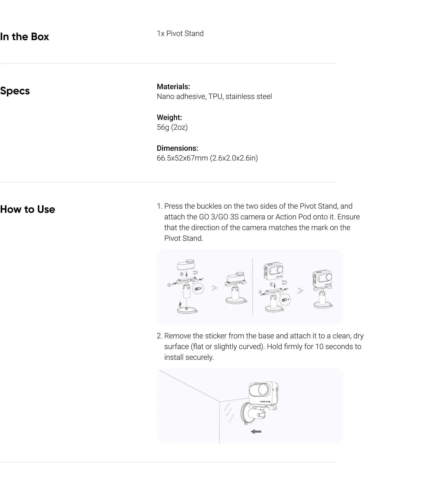This screenshot has width=448, height=490.
Task: Click the magnet icon beside the GO 3 camera
Action: 196,272
